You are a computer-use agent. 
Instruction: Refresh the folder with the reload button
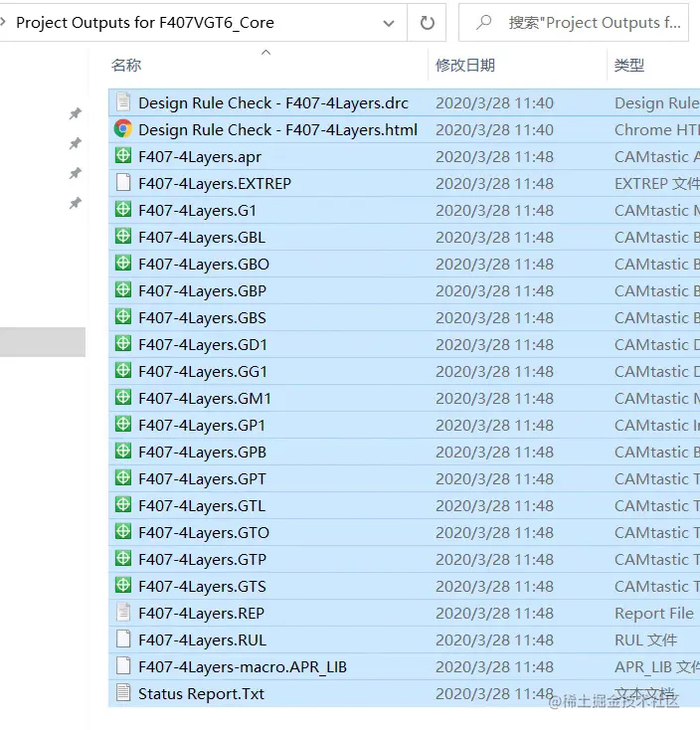coord(427,22)
